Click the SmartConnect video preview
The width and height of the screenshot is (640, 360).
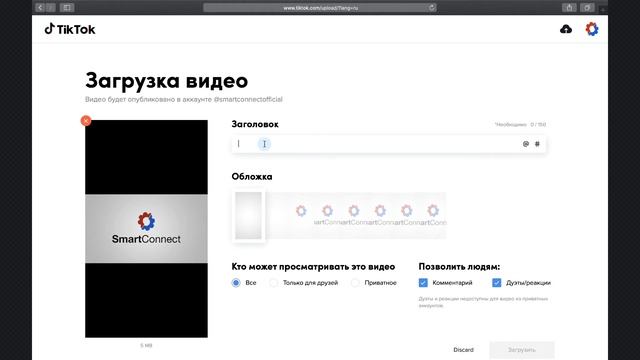(146, 229)
